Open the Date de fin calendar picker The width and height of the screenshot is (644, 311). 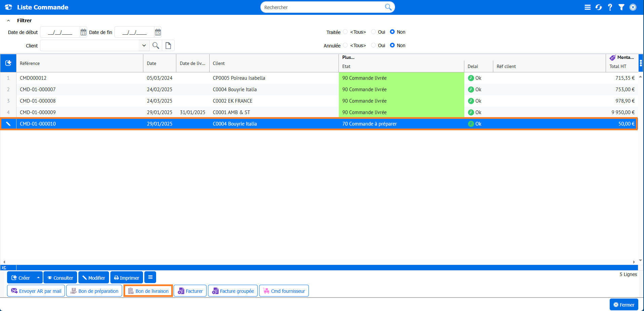[x=158, y=32]
